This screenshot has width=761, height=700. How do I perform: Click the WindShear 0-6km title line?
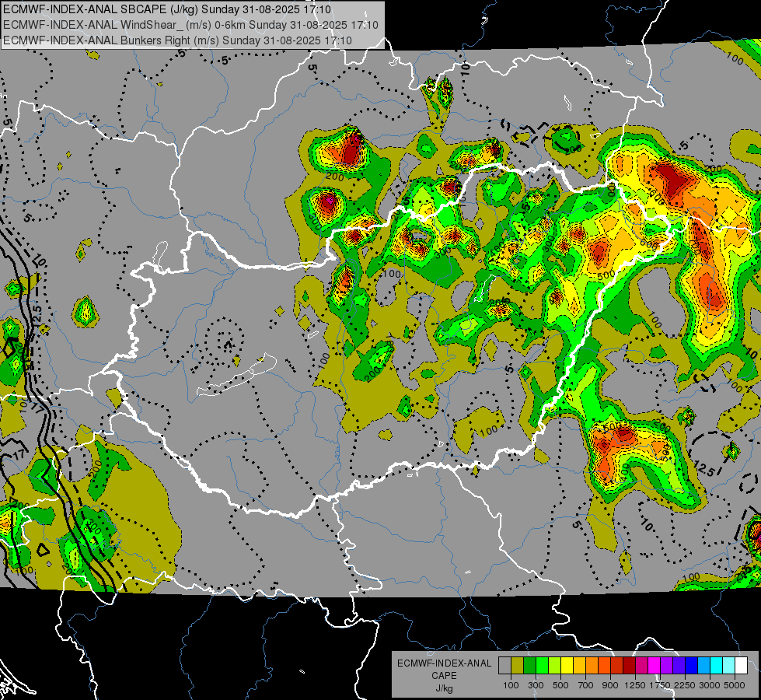pos(190,25)
